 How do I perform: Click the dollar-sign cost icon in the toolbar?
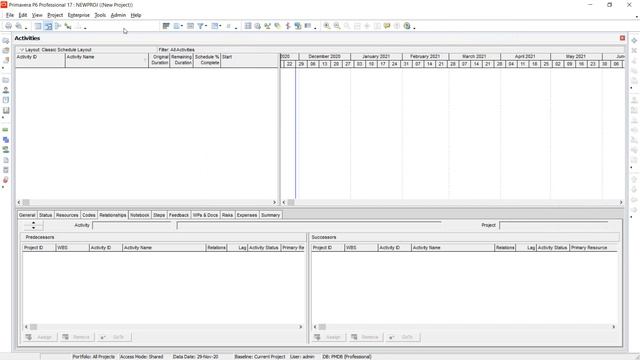click(x=288, y=26)
